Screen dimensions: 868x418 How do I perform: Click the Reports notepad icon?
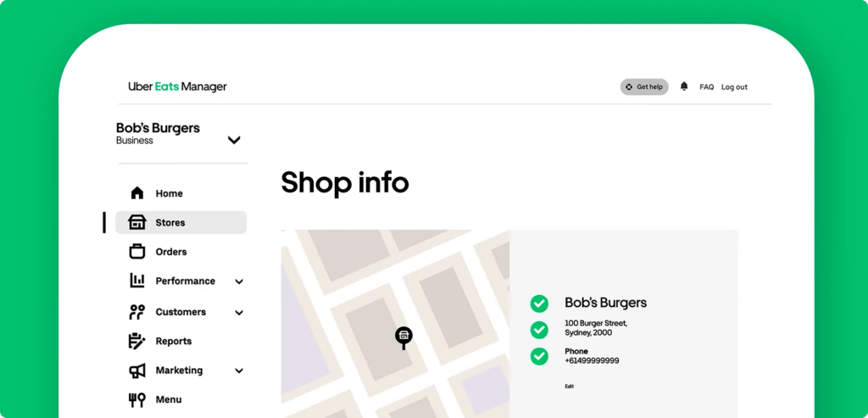click(136, 341)
